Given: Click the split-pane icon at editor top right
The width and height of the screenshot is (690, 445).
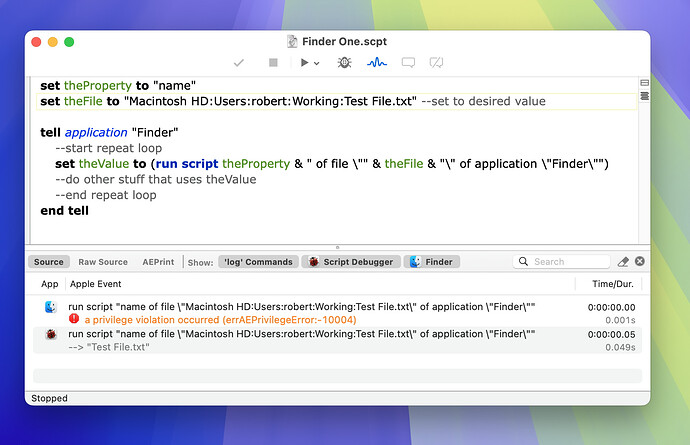Looking at the screenshot, I should click(645, 83).
